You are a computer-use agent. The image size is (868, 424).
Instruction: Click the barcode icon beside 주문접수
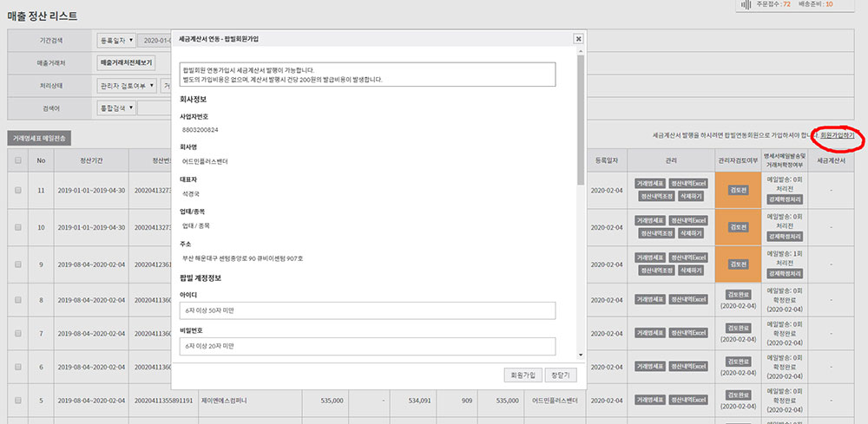[746, 4]
